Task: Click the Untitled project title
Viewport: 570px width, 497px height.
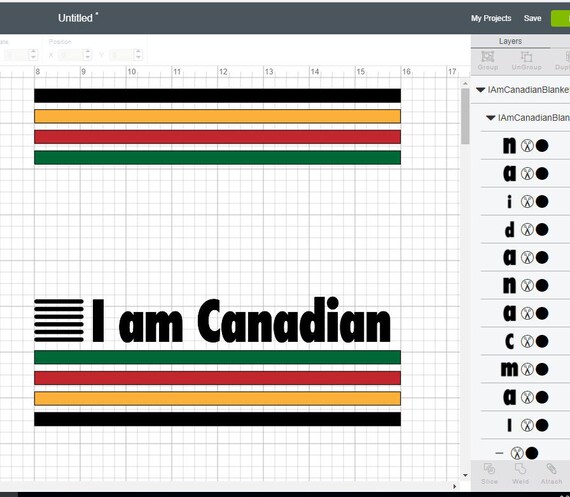Action: (75, 18)
